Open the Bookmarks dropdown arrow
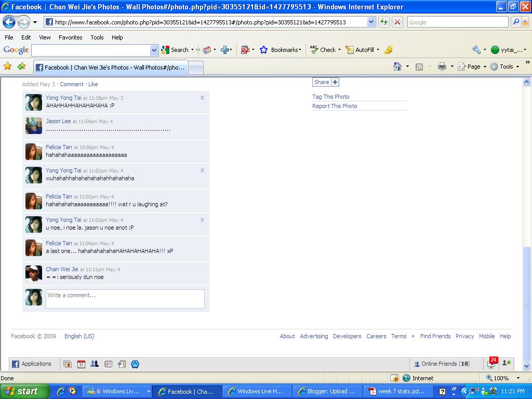Screen dimensions: 532x399 pos(300,50)
